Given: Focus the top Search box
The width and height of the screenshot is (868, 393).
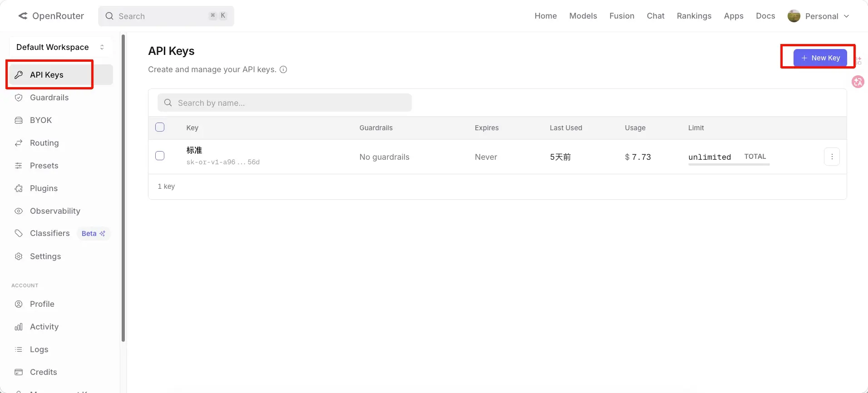Looking at the screenshot, I should [166, 16].
